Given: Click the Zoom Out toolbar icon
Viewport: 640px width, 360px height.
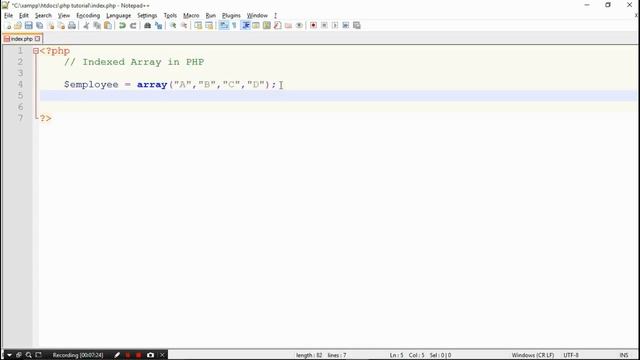Looking at the screenshot, I should (184, 25).
